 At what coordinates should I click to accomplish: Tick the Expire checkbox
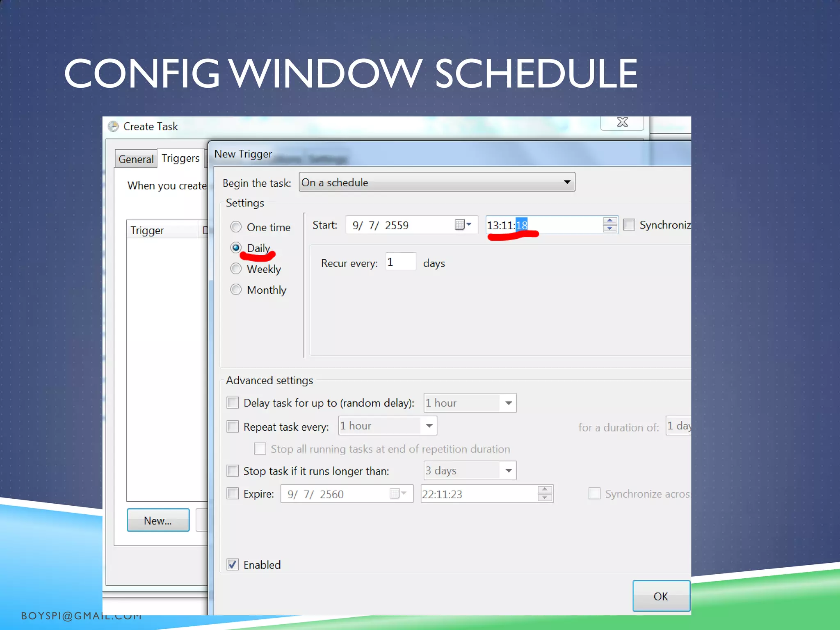tap(233, 493)
